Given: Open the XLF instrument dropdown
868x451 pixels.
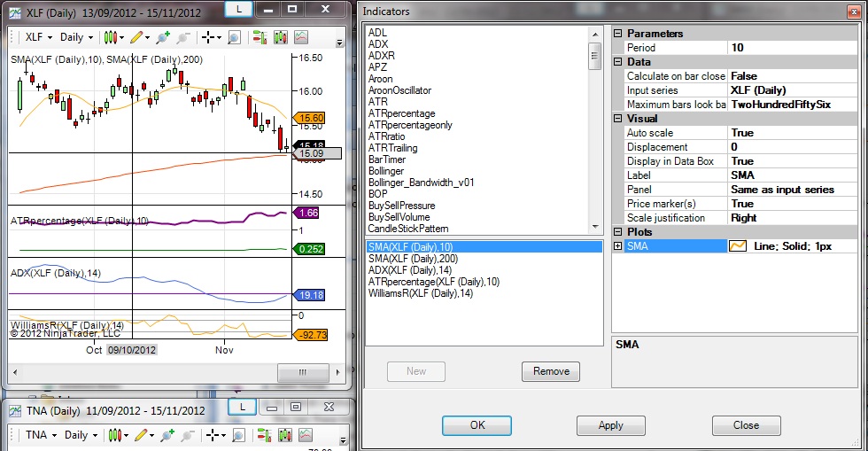Looking at the screenshot, I should point(38,37).
